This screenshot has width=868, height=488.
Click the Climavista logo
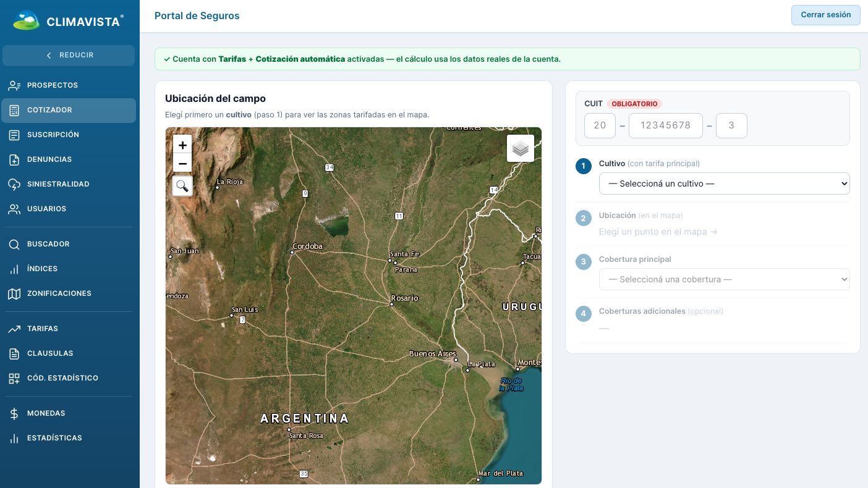(x=68, y=22)
